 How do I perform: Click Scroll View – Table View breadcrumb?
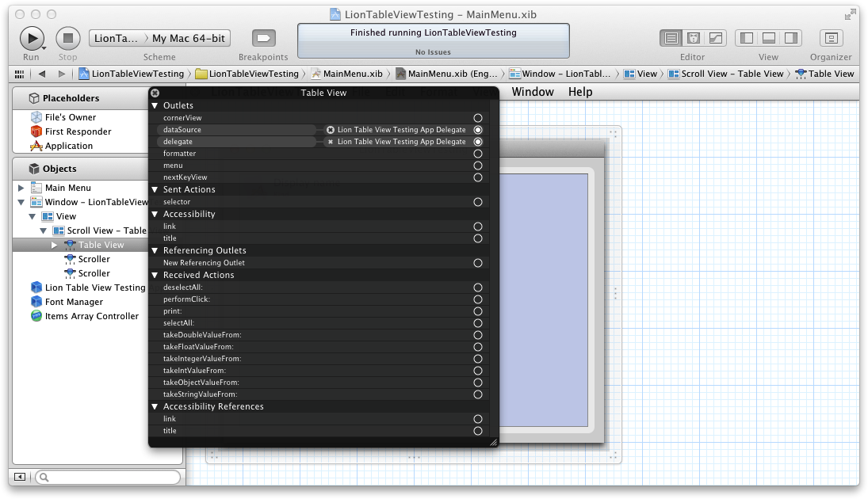click(x=726, y=74)
